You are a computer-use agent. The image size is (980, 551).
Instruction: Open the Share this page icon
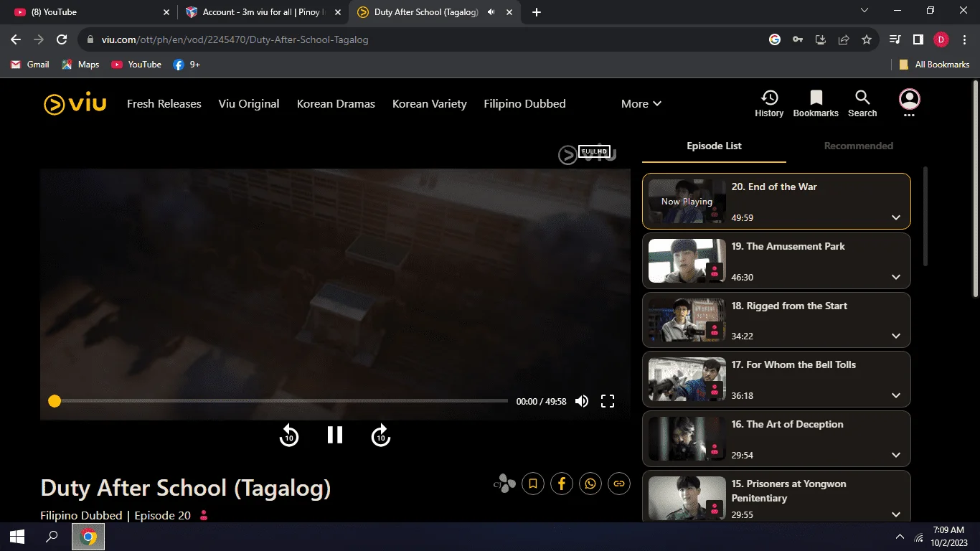pyautogui.click(x=844, y=39)
